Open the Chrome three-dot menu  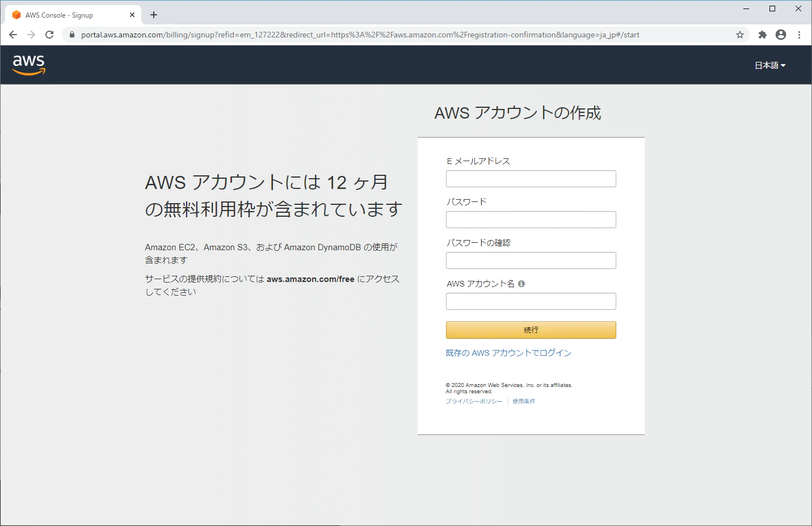(x=799, y=35)
